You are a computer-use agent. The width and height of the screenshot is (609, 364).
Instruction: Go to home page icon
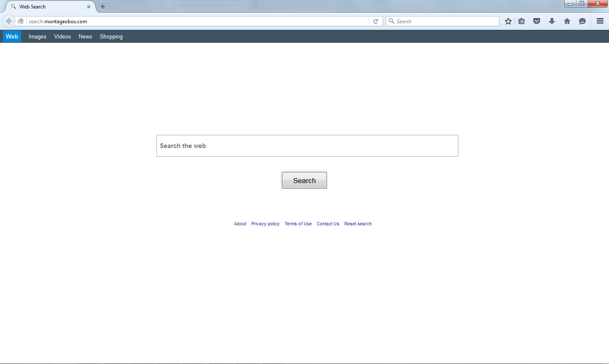tap(567, 21)
